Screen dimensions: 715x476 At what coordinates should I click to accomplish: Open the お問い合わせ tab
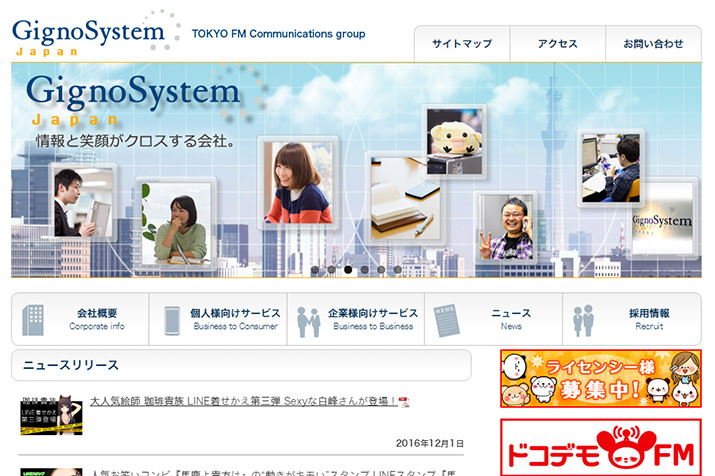pyautogui.click(x=653, y=44)
